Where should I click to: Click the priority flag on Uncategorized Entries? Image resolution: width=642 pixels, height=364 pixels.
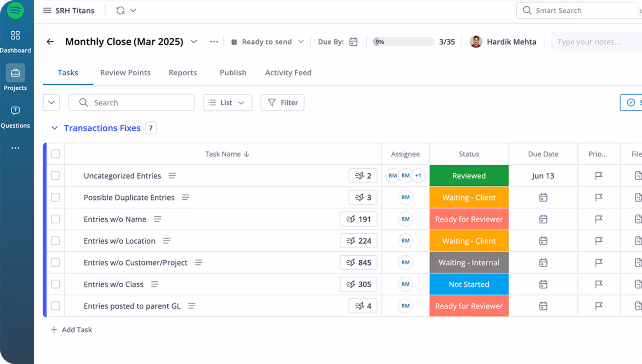599,175
